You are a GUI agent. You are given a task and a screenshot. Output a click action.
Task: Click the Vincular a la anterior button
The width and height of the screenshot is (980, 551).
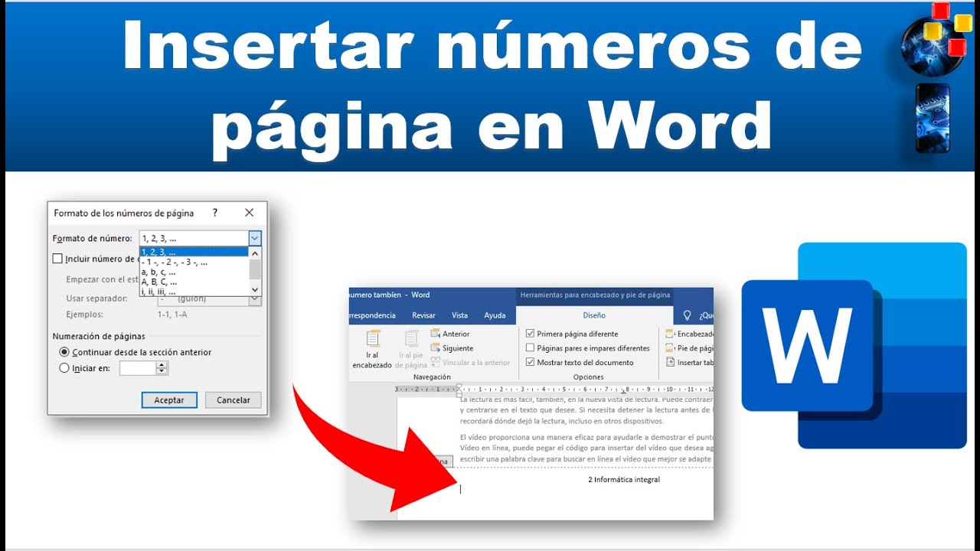coord(470,363)
